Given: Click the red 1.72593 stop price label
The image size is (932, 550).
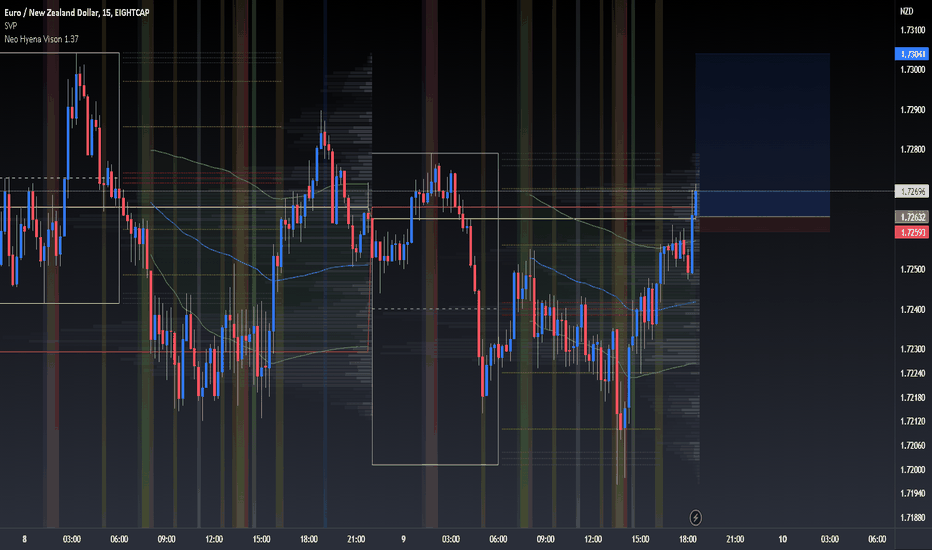Looking at the screenshot, I should [912, 232].
